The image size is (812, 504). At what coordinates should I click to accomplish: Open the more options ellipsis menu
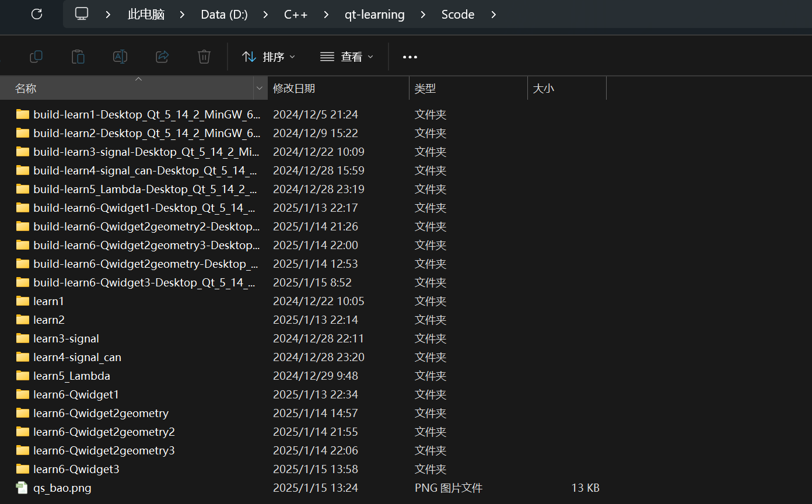pos(410,57)
